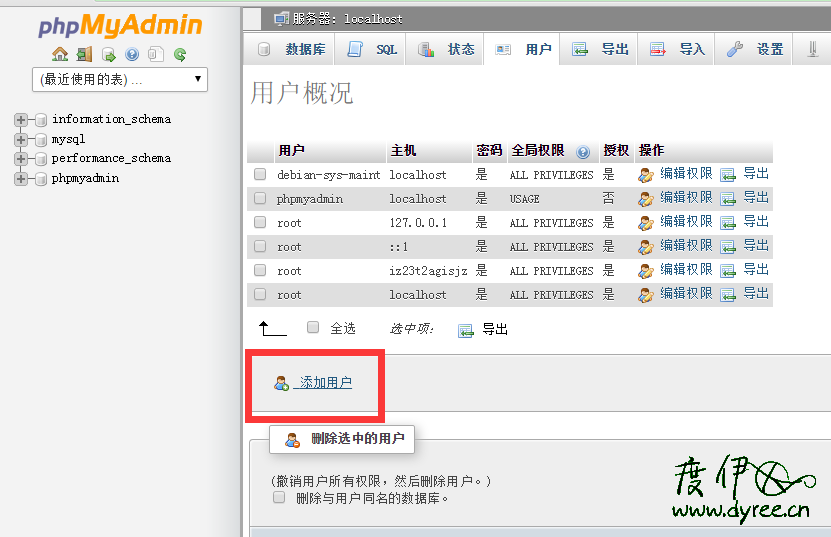831x537 pixels.
Task: Select checkbox for root at 127.0.0.1
Action: (260, 222)
